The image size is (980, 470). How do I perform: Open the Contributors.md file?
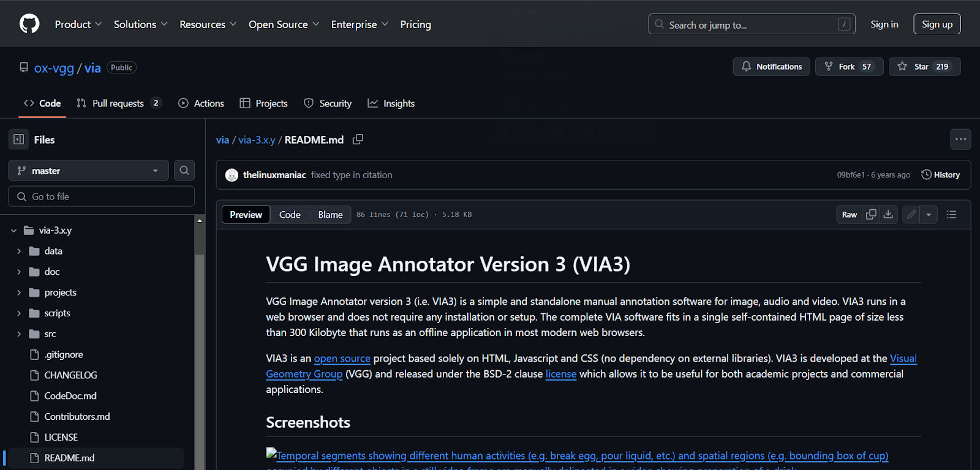coord(77,417)
